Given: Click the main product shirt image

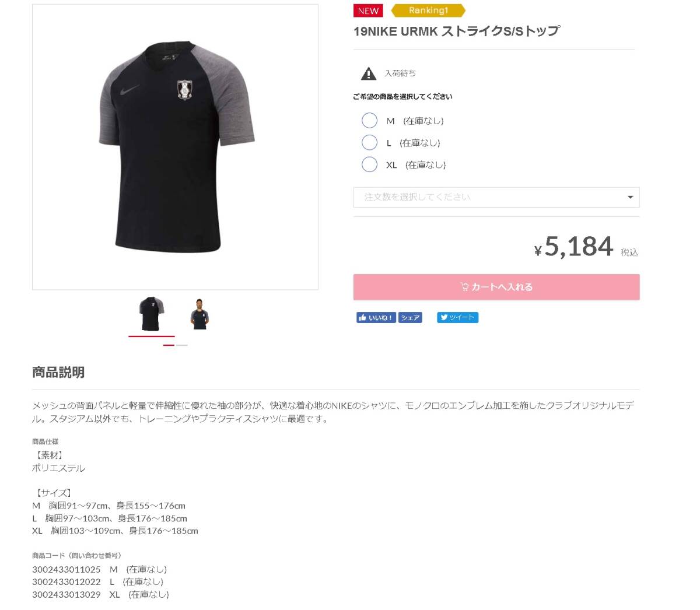Looking at the screenshot, I should pyautogui.click(x=176, y=147).
